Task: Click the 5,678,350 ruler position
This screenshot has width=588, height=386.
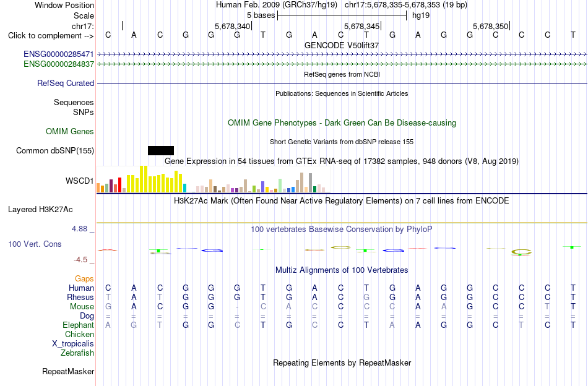Action: (490, 26)
